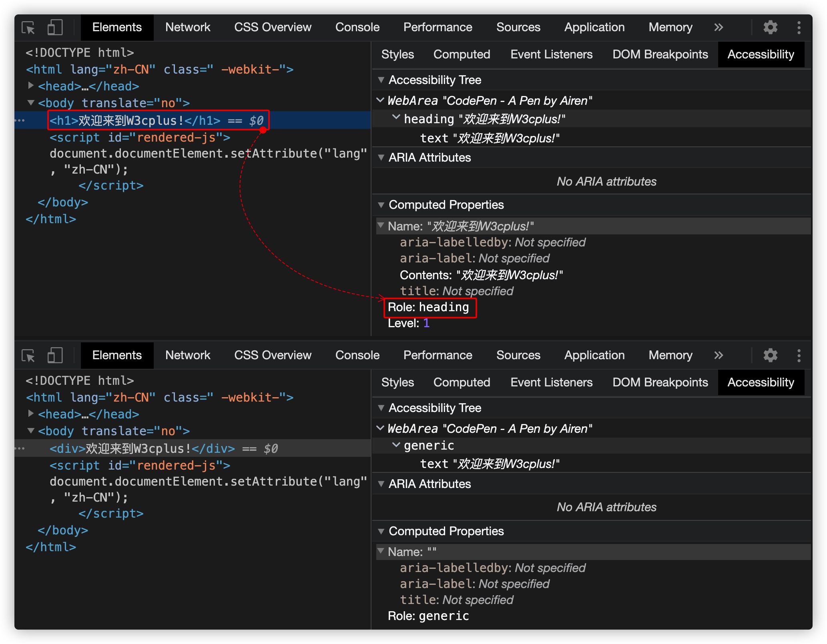Switch to Styles pane in bottom panel
827x644 pixels.
pyautogui.click(x=397, y=383)
